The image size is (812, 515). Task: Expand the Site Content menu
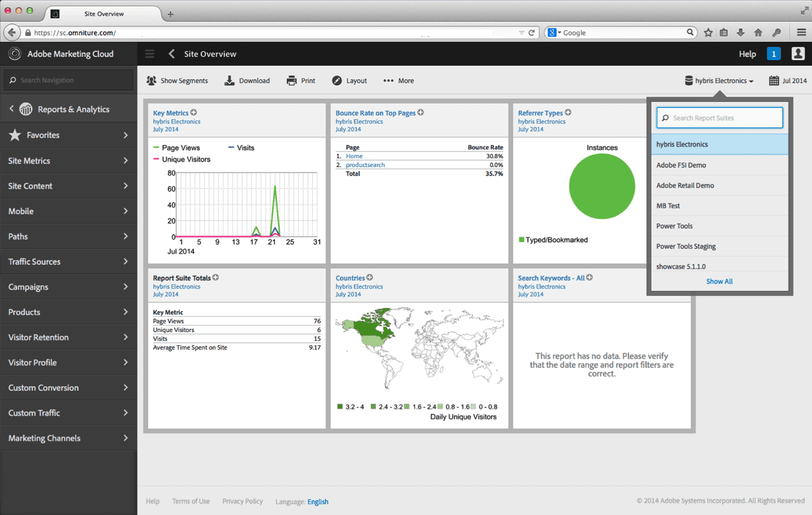tap(68, 186)
